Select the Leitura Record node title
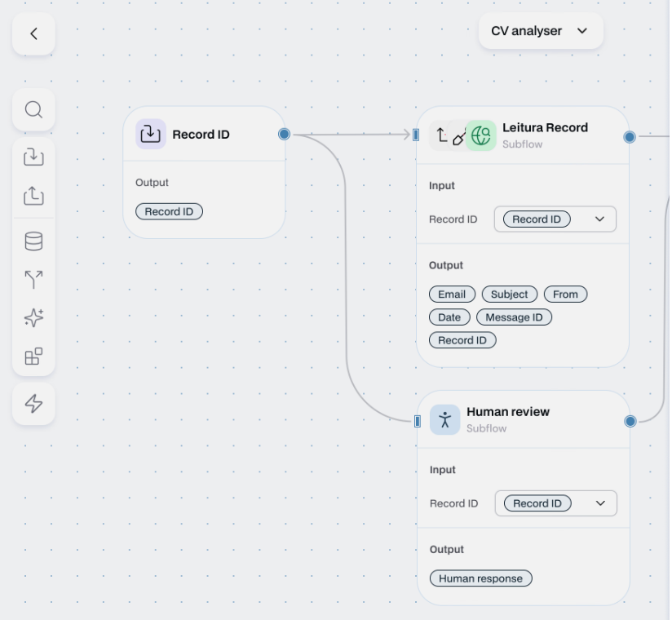This screenshot has height=620, width=672. 545,128
